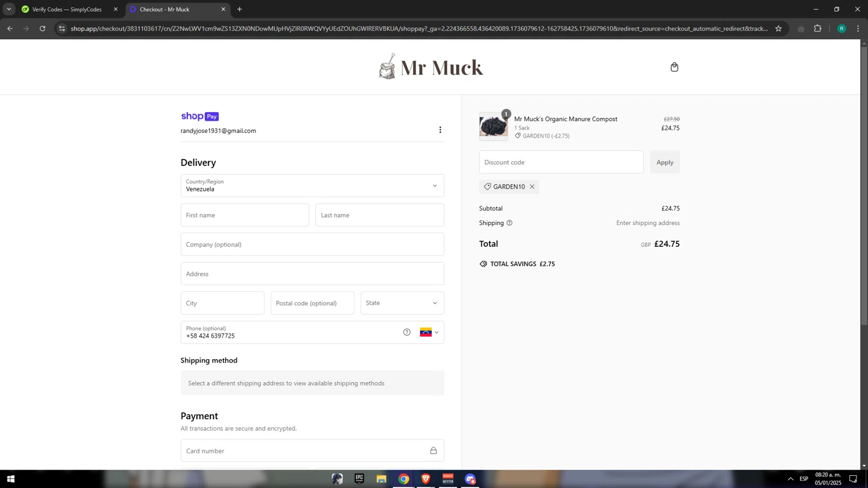Click the compost product thumbnail
This screenshot has width=868, height=488.
tap(493, 126)
